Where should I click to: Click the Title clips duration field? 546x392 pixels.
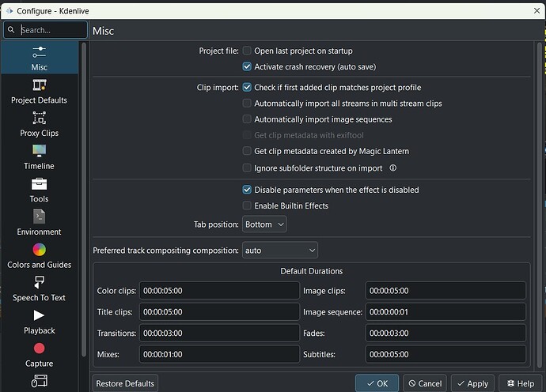pyautogui.click(x=219, y=311)
